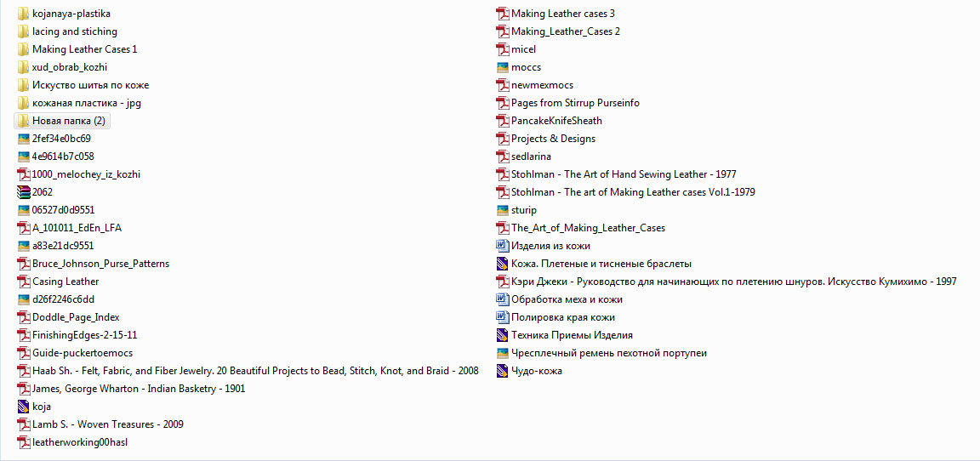Select the Новая папка (2) folder icon

(x=23, y=121)
